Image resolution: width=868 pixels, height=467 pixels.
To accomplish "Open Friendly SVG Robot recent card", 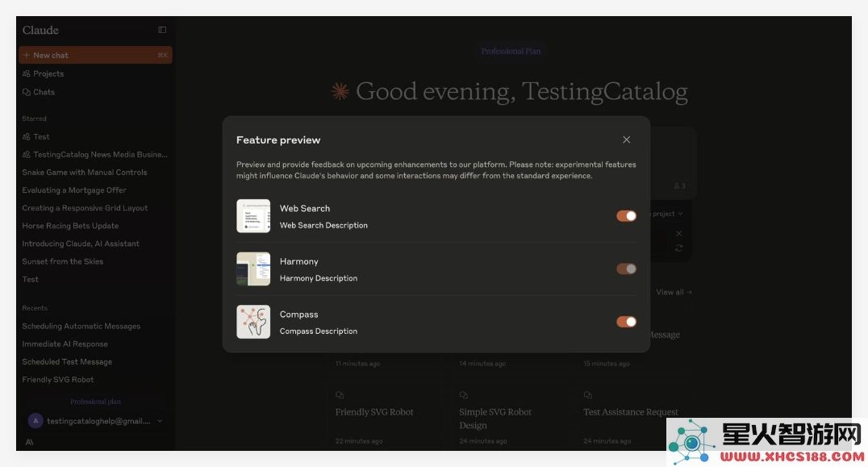I will pyautogui.click(x=384, y=417).
